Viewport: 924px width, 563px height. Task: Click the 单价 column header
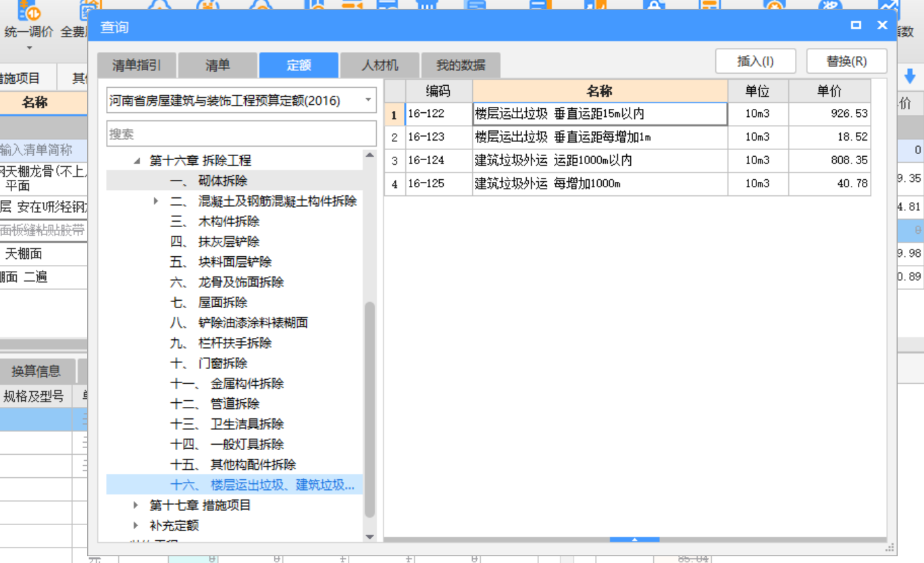(829, 91)
